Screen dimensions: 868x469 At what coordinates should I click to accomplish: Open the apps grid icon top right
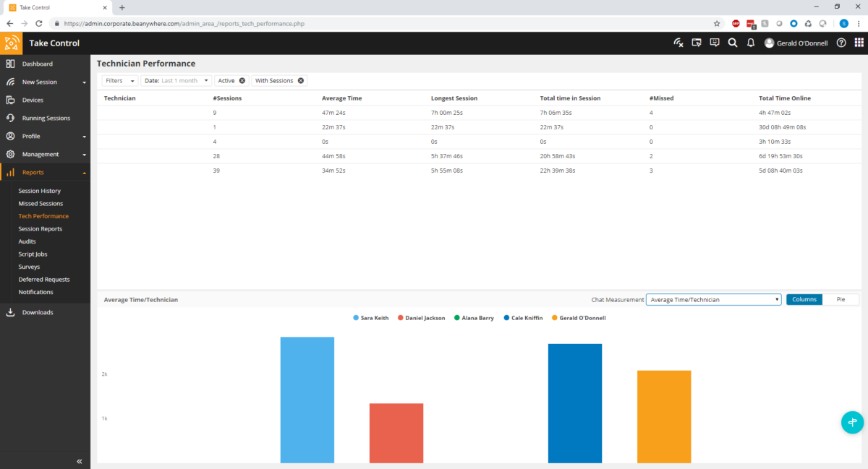[x=860, y=43]
